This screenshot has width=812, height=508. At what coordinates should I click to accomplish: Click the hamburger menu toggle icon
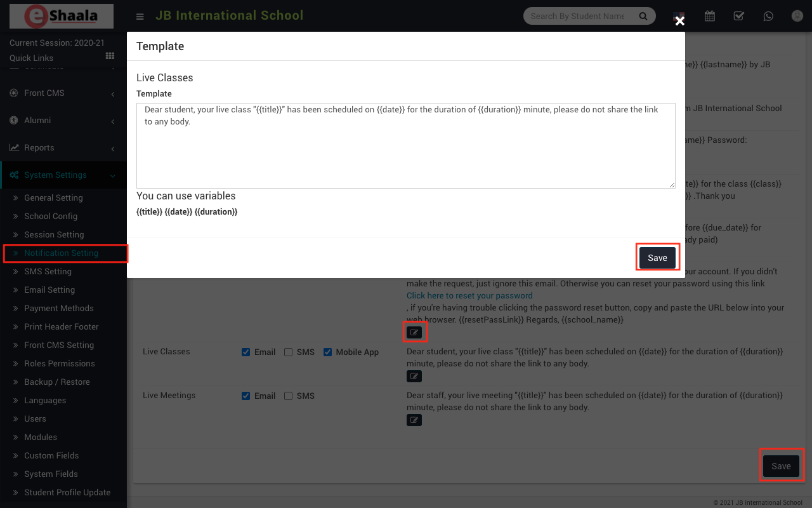click(x=140, y=17)
